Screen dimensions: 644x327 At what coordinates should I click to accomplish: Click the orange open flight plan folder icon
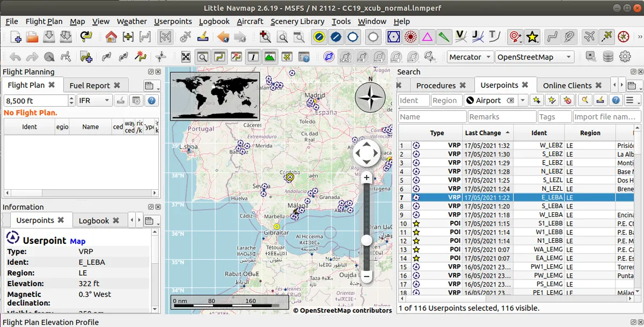(x=32, y=37)
